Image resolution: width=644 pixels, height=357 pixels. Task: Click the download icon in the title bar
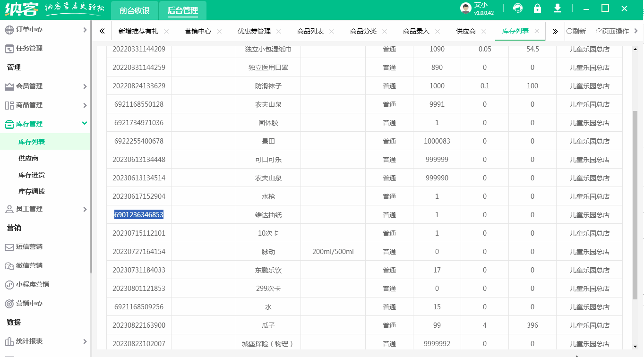(x=558, y=8)
